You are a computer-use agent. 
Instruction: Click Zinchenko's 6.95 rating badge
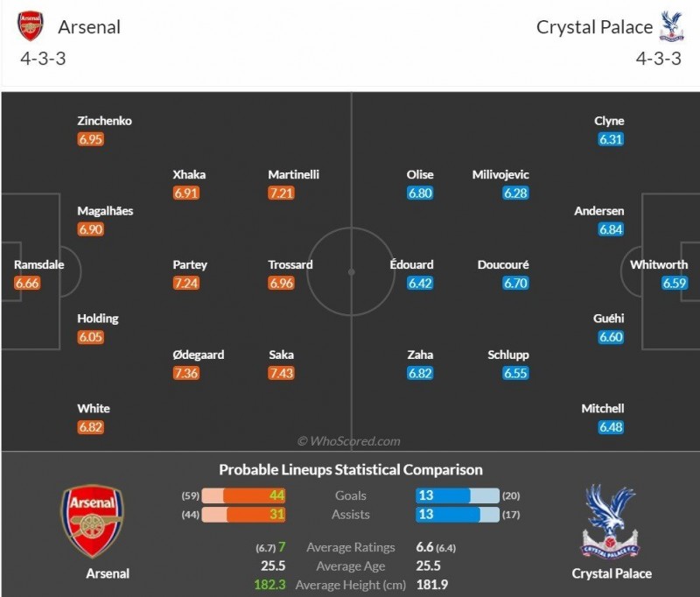click(90, 139)
